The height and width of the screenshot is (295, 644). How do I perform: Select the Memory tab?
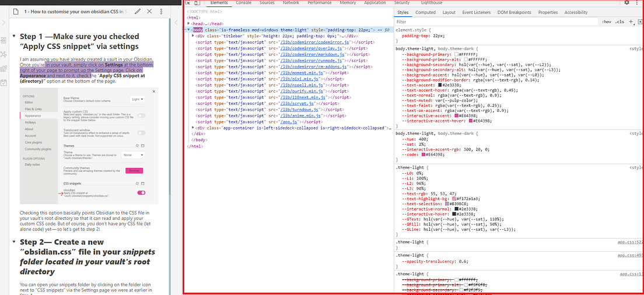348,3
